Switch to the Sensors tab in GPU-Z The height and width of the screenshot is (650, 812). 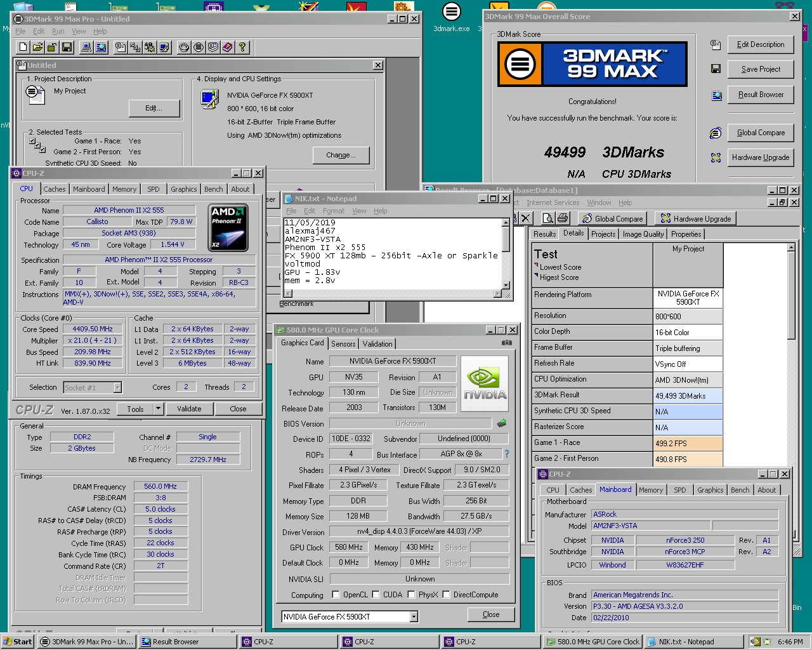pos(343,344)
